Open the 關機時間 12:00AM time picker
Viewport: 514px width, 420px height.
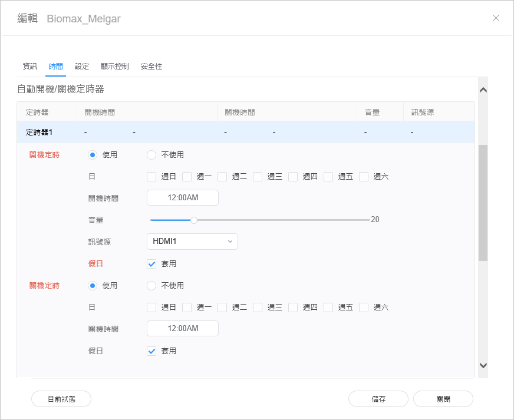(183, 329)
